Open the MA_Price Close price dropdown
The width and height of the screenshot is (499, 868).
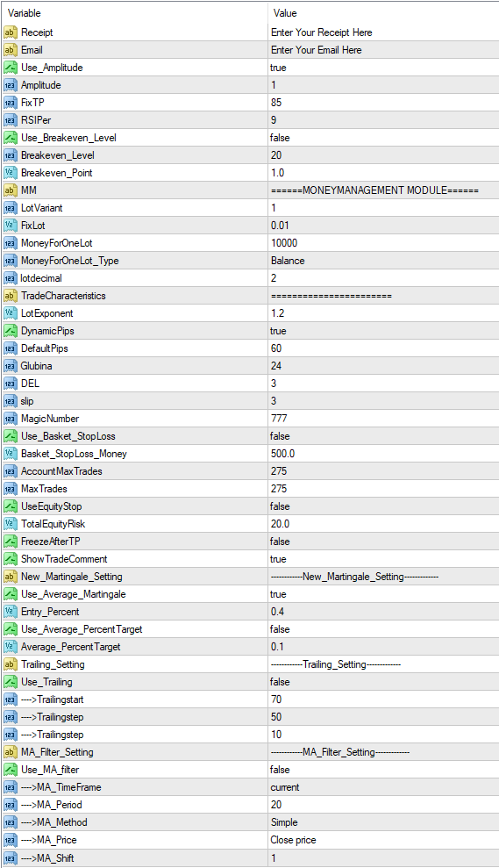coord(383,840)
